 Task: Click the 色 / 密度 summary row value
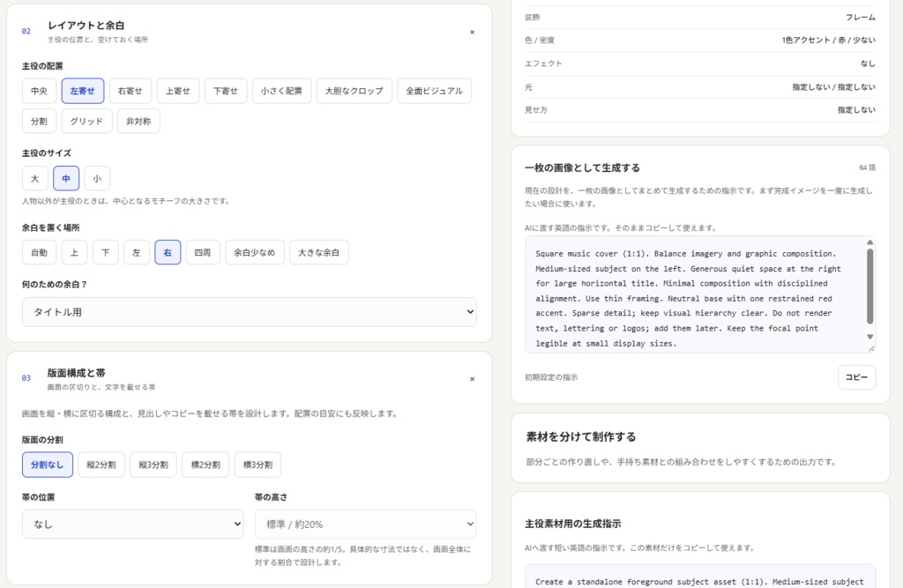coord(829,41)
